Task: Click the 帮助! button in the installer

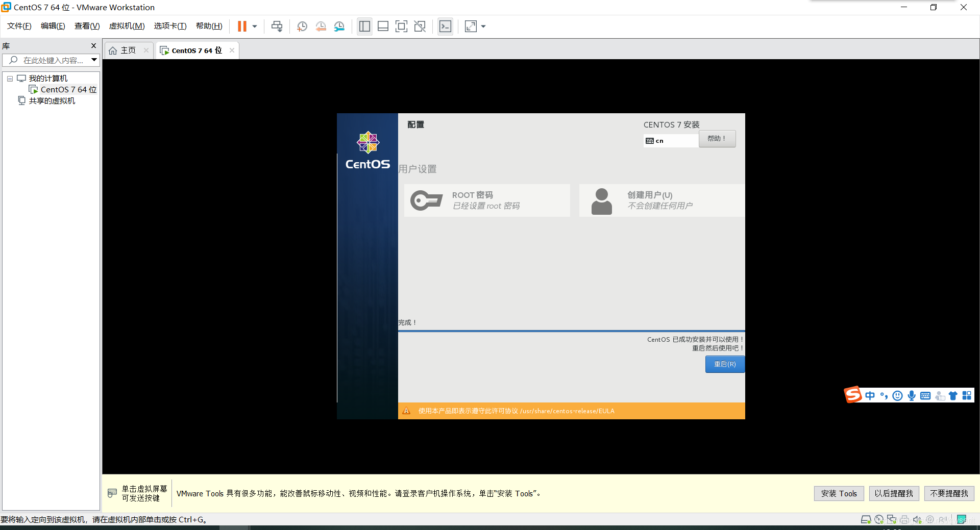Action: (717, 139)
